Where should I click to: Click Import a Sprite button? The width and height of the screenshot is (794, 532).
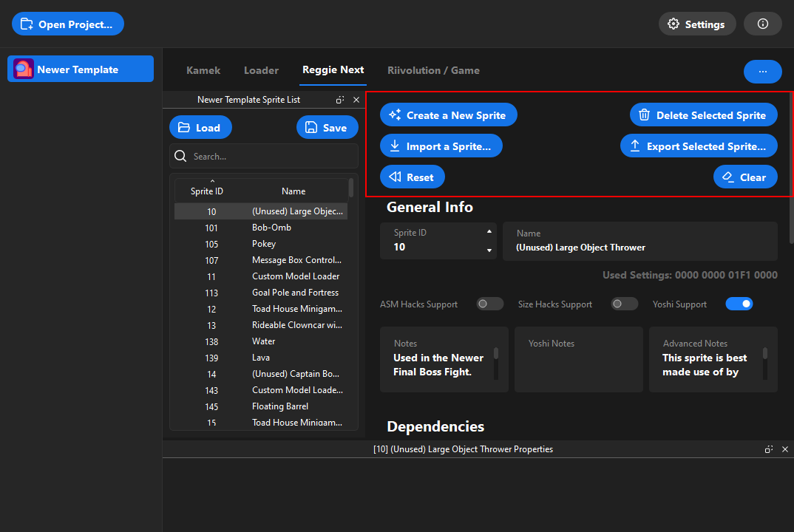coord(441,146)
